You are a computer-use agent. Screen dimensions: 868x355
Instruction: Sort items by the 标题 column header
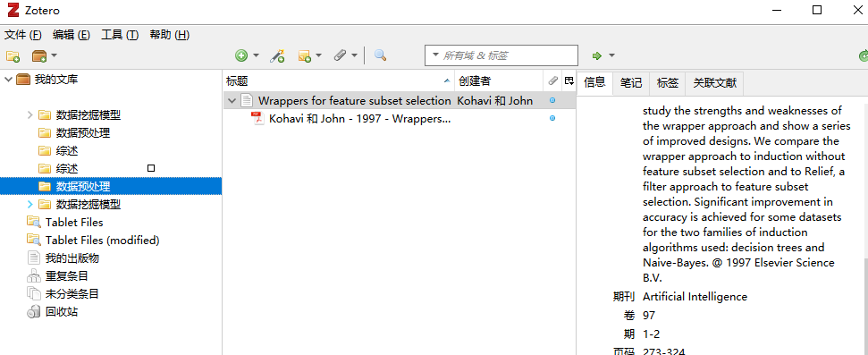coord(339,81)
